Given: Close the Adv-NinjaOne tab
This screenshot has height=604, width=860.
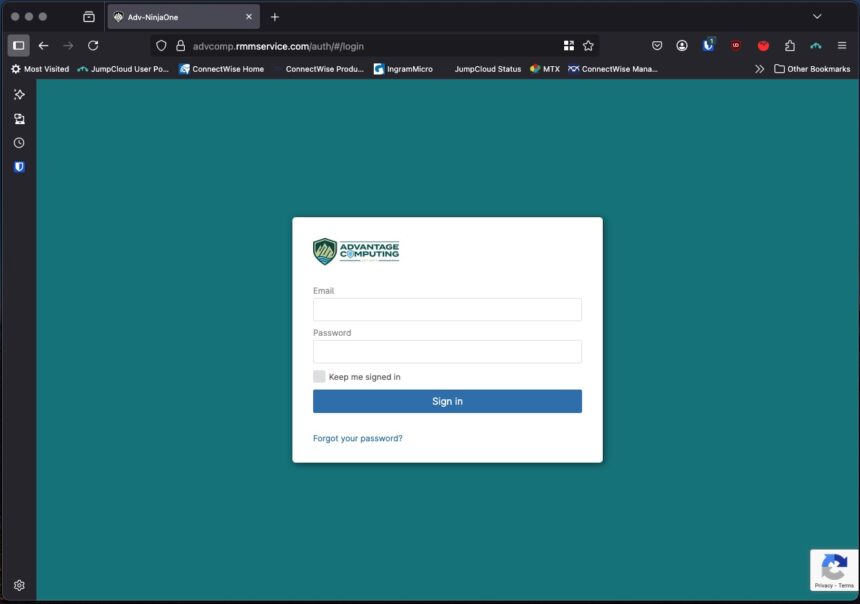Looking at the screenshot, I should (249, 17).
